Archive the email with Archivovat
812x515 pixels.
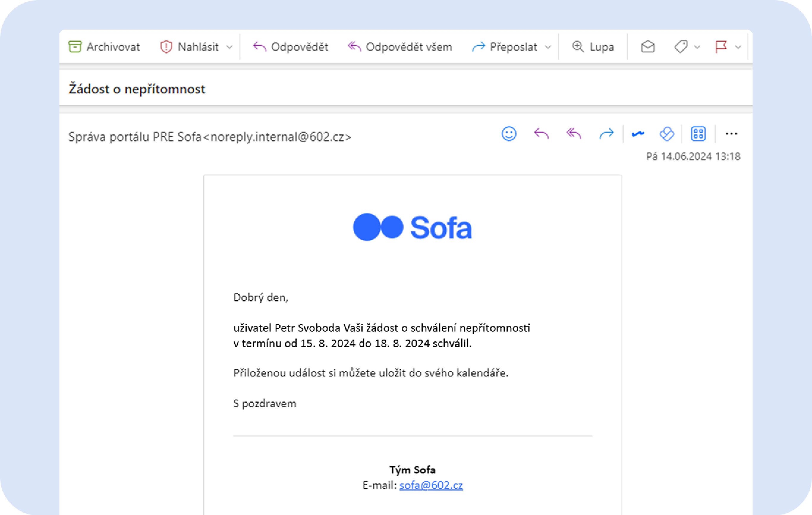(104, 47)
